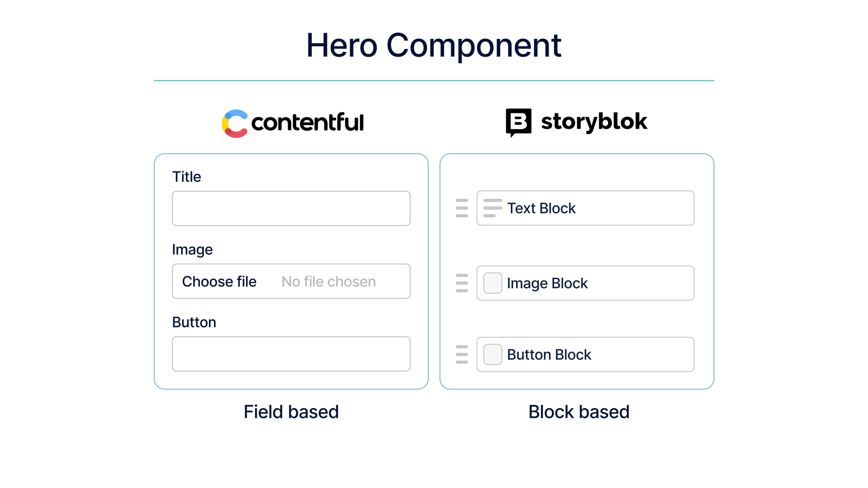Click the text lines icon in Text Block
This screenshot has width=868, height=488.
492,208
